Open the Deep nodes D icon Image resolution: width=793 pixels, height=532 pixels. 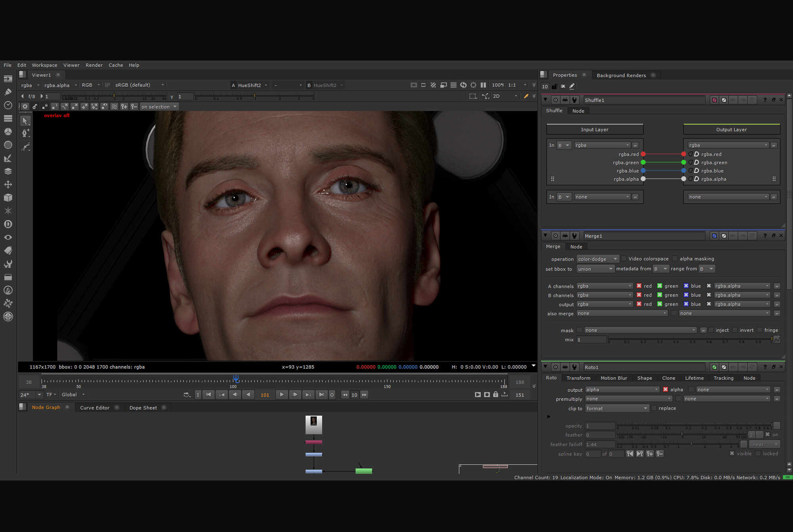coord(8,224)
